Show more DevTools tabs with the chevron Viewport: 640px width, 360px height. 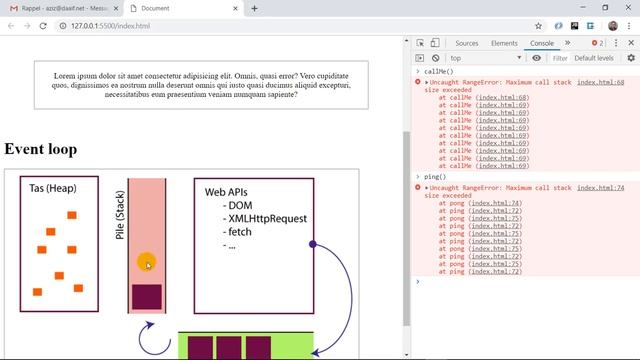click(567, 43)
